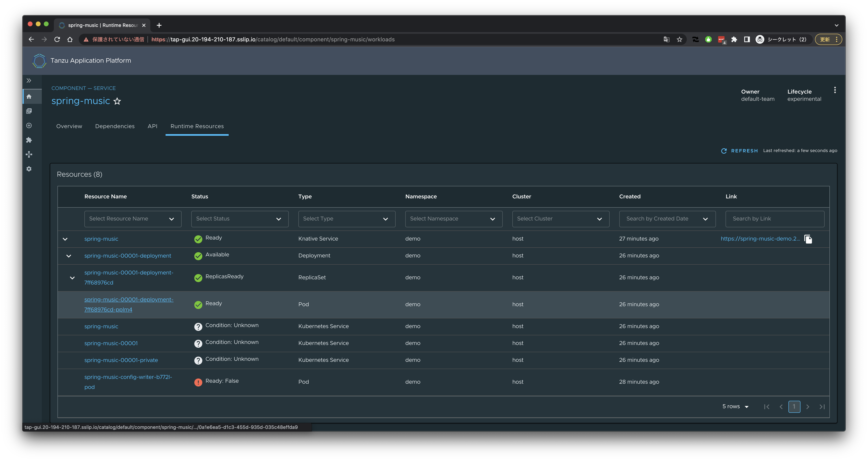Viewport: 868px width, 461px height.
Task: Click the swap-arrows extension icon
Action: coord(695,39)
